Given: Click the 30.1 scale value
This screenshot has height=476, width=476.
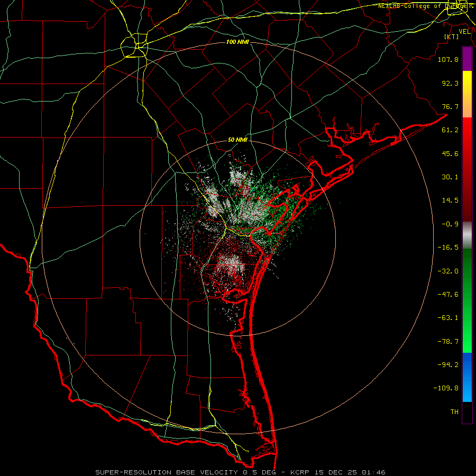Looking at the screenshot, I should (x=450, y=177).
